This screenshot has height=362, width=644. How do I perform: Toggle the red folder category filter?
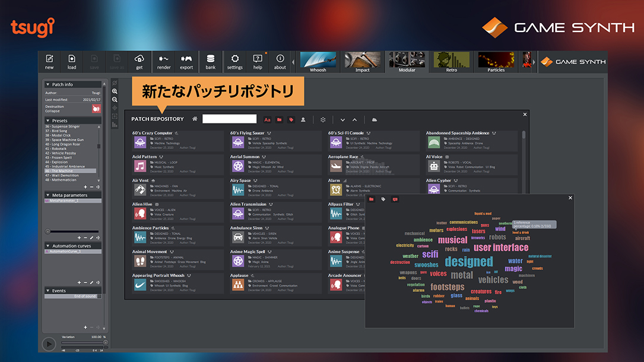coord(279,119)
